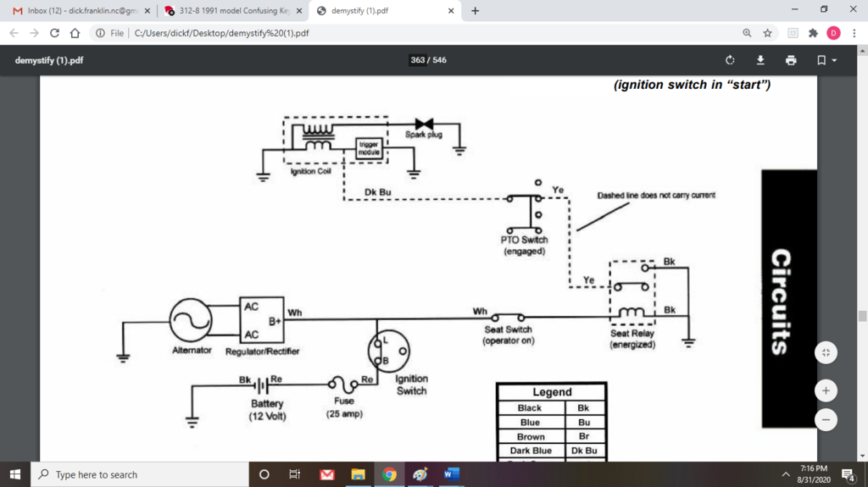
Task: Click the scrollbar down arrow
Action: point(862,457)
